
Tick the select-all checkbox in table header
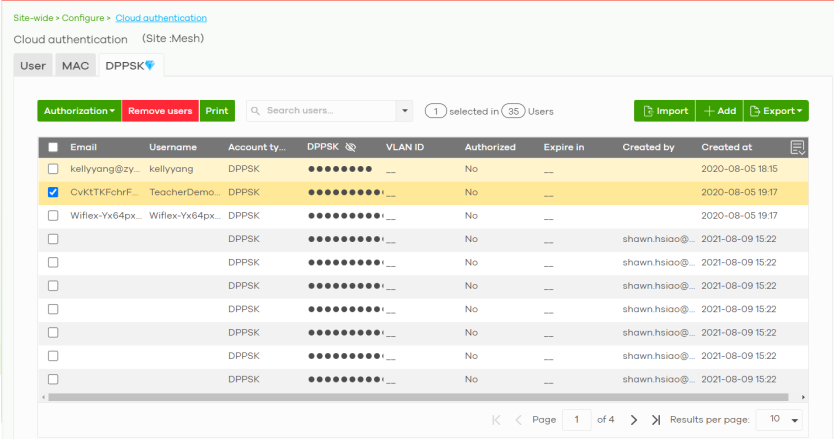[x=53, y=147]
